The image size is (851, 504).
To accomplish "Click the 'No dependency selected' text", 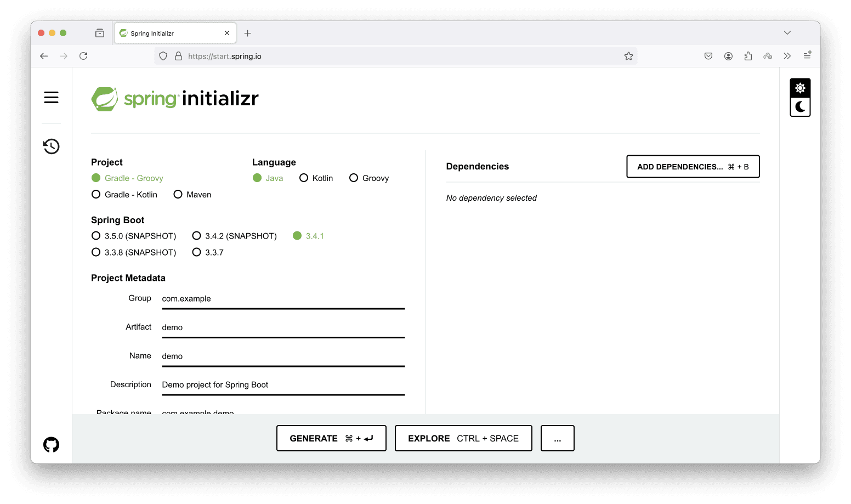I will [x=491, y=198].
